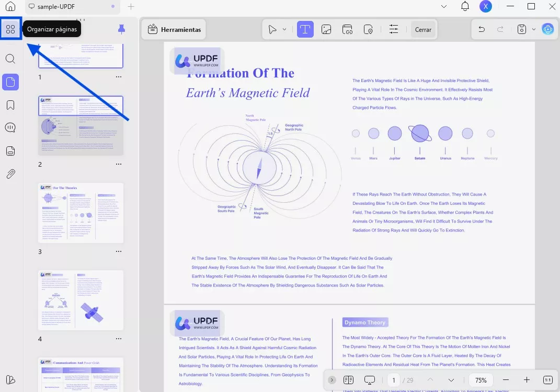Expand the pointer tool dropdown arrow
This screenshot has width=560, height=392.
(x=284, y=30)
